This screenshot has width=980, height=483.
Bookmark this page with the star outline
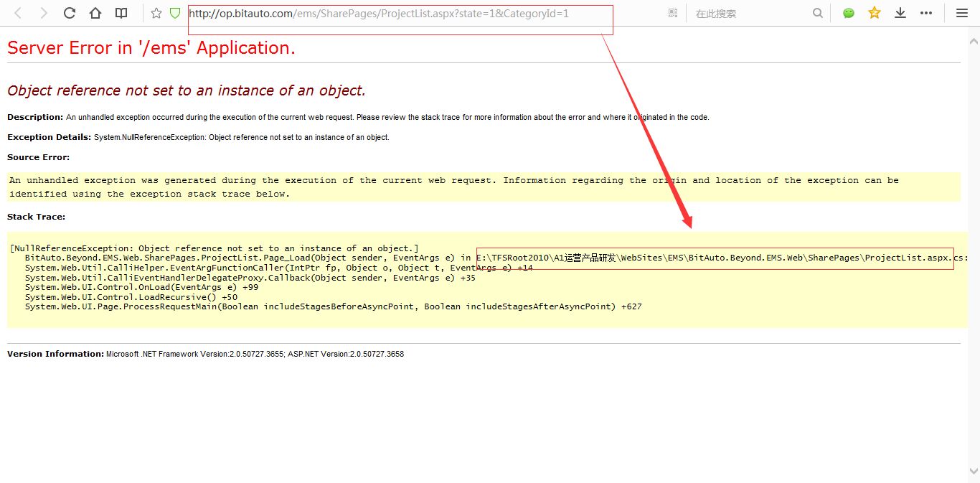pos(156,13)
